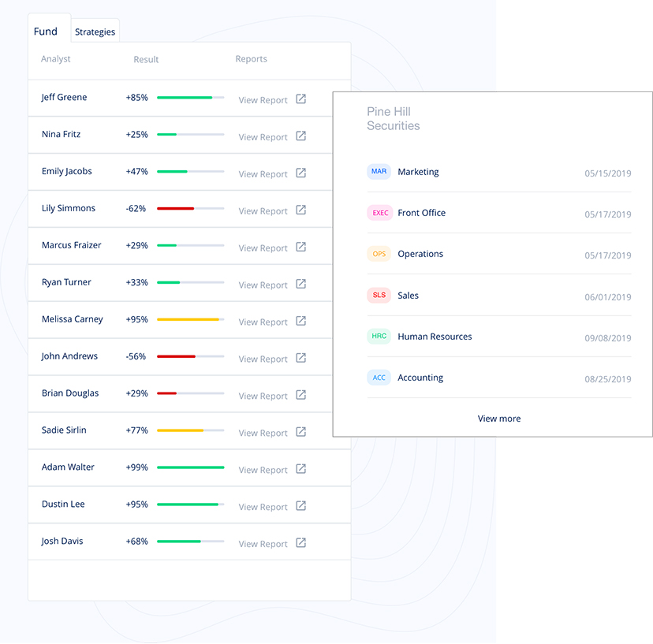Click View Report link for Ryan Turner
This screenshot has height=644, width=653.
pos(263,285)
